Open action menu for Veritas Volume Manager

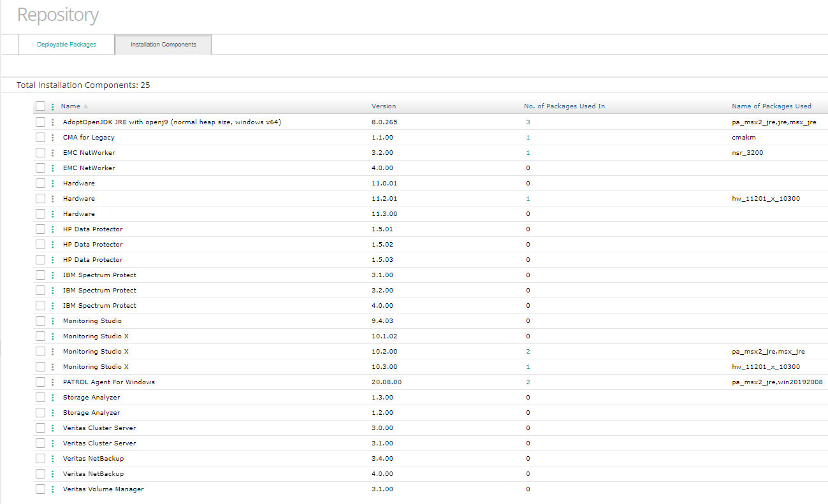(53, 489)
